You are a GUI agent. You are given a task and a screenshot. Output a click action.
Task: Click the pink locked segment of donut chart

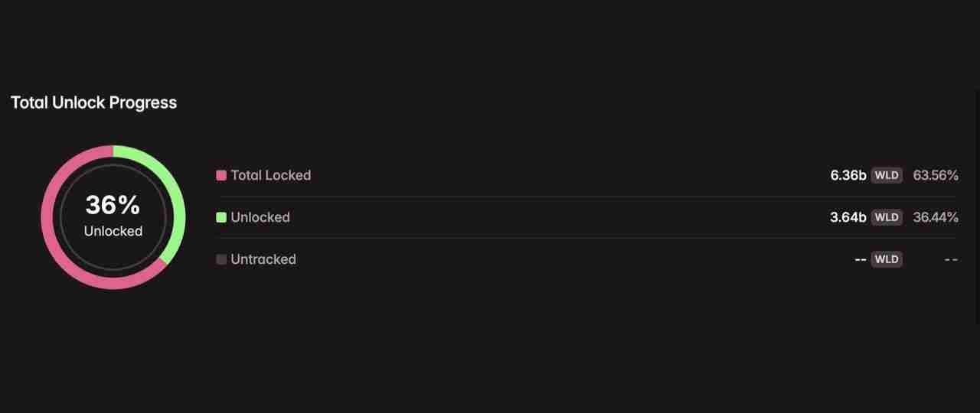(49, 217)
